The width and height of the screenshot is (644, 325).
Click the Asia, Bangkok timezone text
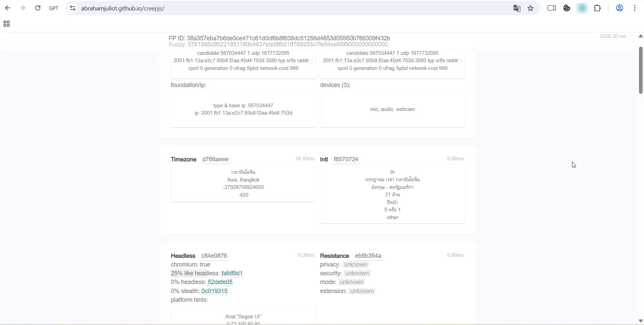click(243, 180)
